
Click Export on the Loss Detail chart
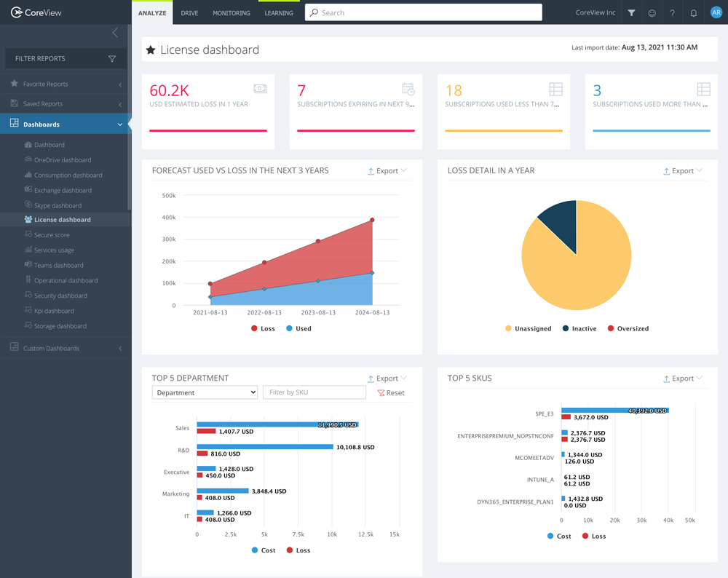681,170
